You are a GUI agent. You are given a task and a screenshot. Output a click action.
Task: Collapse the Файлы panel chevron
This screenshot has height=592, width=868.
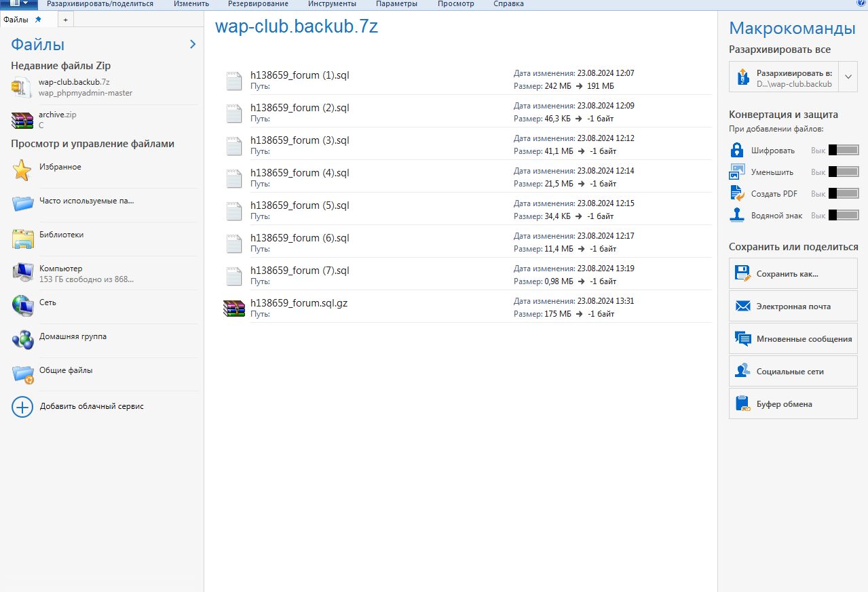(193, 45)
